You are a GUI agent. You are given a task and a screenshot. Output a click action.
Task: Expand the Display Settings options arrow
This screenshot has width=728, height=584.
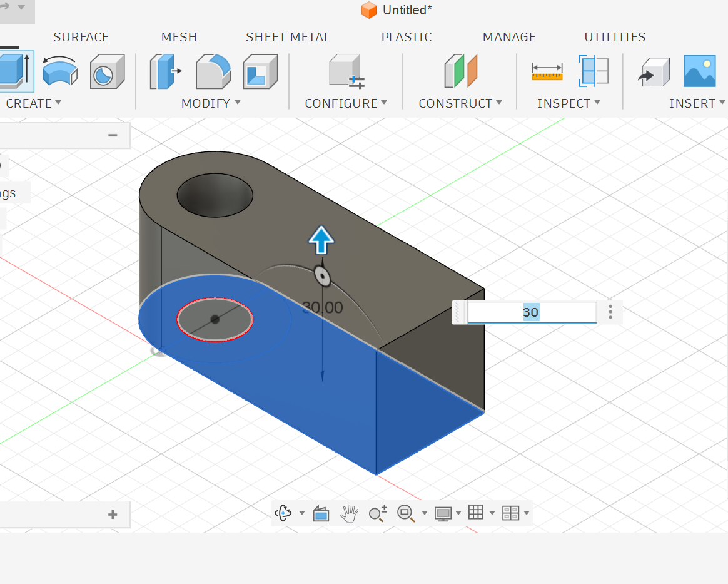pyautogui.click(x=458, y=513)
